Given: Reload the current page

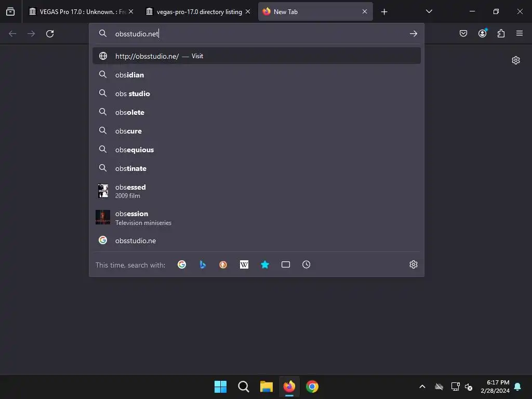Looking at the screenshot, I should pyautogui.click(x=50, y=34).
